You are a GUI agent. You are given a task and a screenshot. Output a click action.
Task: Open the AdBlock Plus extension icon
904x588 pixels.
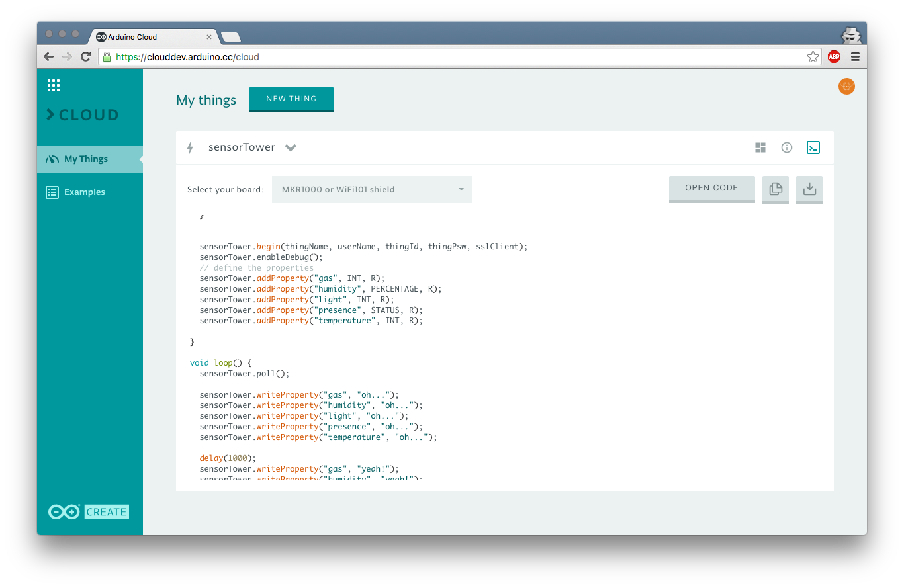834,57
